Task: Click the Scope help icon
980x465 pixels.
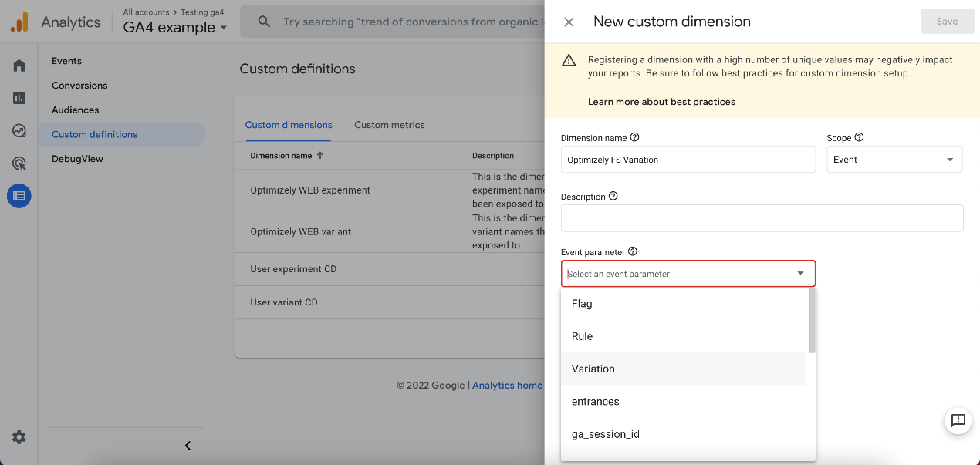Action: (859, 137)
